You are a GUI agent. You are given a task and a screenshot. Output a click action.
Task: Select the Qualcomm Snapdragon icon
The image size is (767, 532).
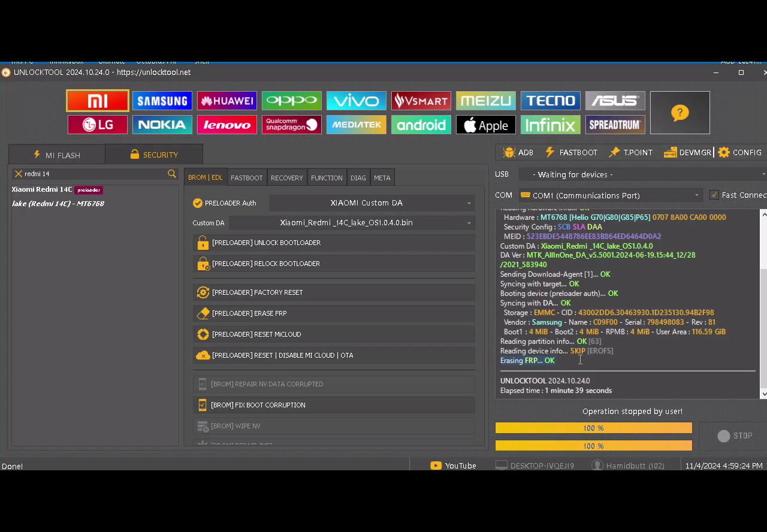click(292, 125)
